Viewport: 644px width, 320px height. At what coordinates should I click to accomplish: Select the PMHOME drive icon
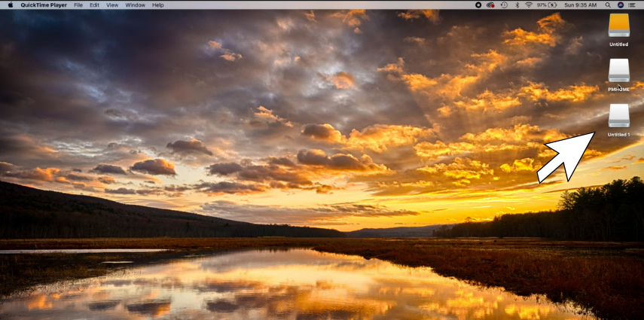(x=619, y=70)
